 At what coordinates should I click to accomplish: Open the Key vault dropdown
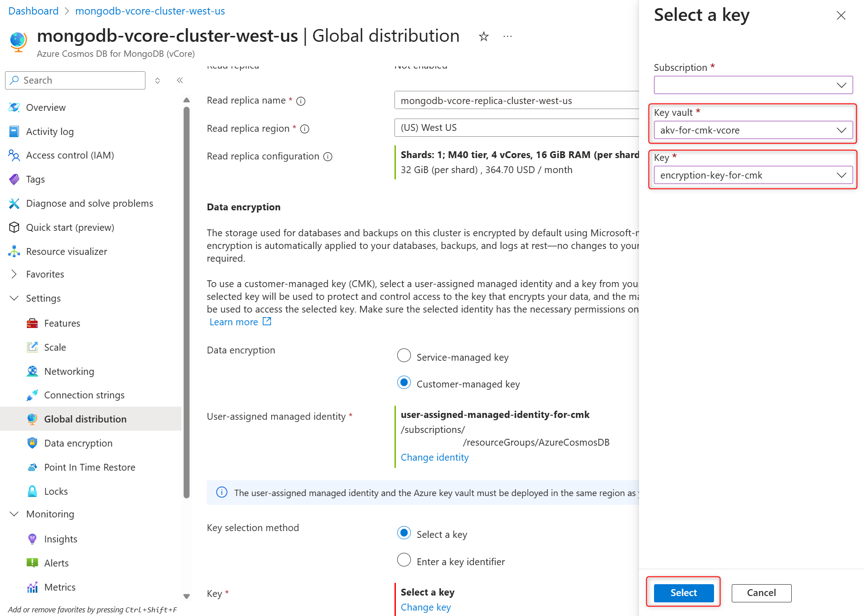click(753, 130)
